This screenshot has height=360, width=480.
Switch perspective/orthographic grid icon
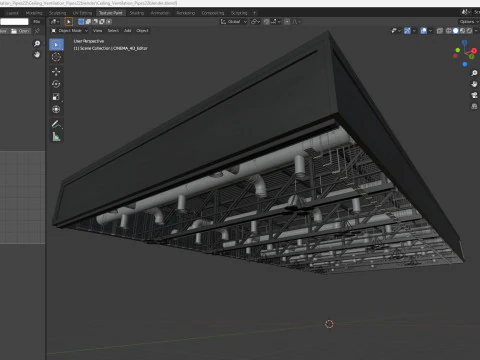474,106
